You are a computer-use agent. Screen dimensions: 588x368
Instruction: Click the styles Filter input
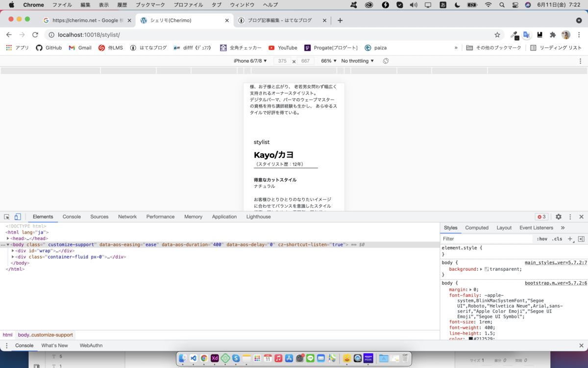[486, 239]
